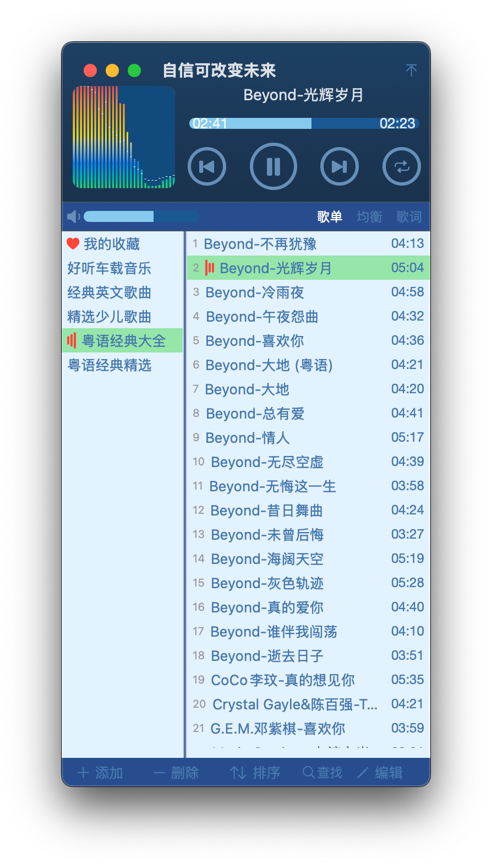Click the 编辑 edit button
492x868 pixels.
point(380,773)
